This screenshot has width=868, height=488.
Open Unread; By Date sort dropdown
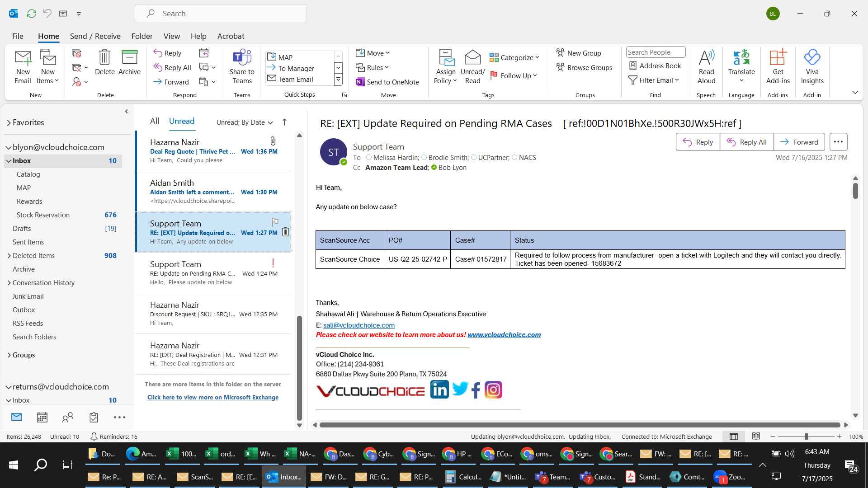[245, 122]
